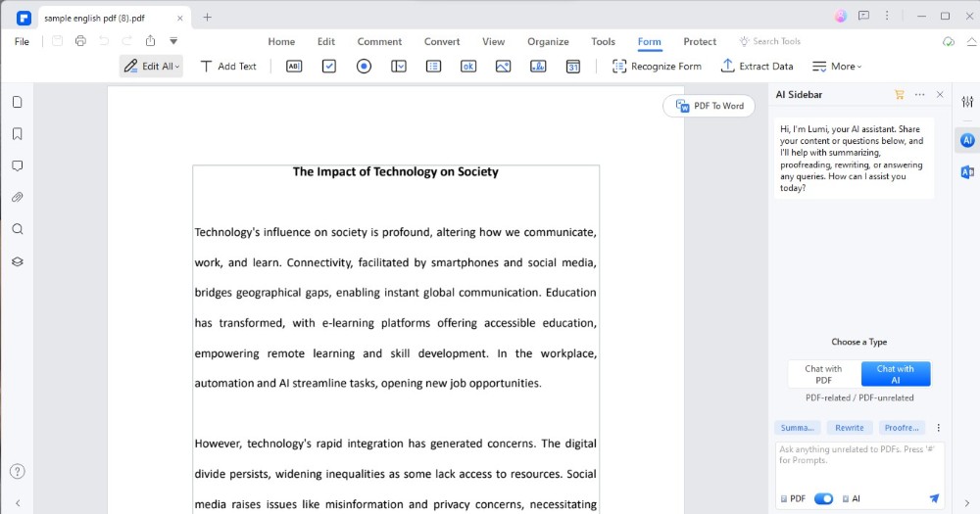Open the Edit All dropdown
Viewport: 980px width, 514px height.
pos(151,67)
